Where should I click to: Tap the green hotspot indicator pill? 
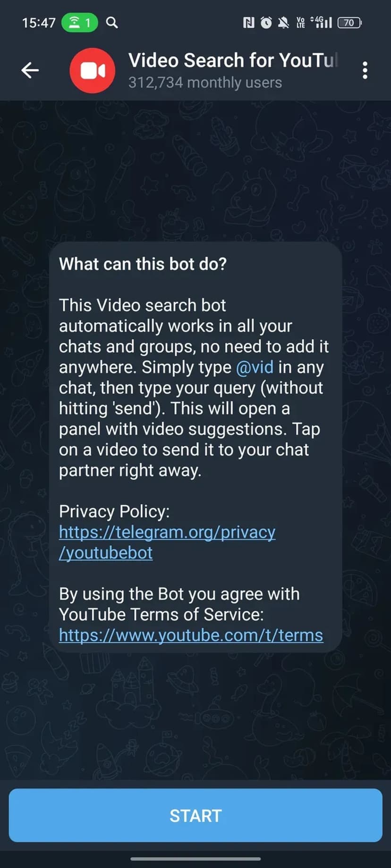[x=80, y=22]
